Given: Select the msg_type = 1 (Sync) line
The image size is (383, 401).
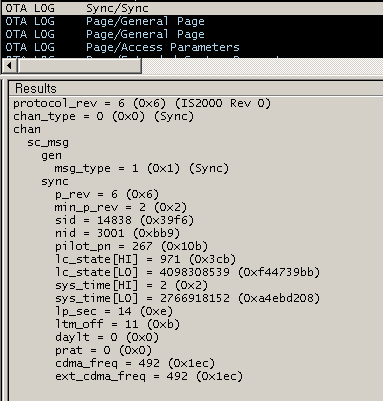Looking at the screenshot, I should pyautogui.click(x=142, y=168).
